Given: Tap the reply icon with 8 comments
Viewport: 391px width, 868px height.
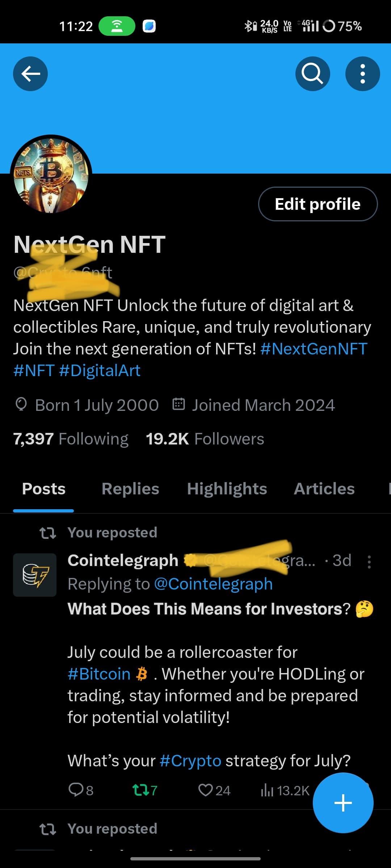Looking at the screenshot, I should click(x=76, y=790).
